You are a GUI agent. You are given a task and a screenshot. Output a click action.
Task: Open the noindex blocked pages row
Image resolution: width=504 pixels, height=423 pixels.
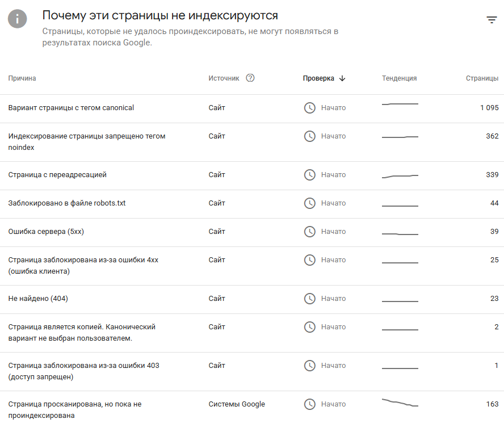tap(252, 142)
